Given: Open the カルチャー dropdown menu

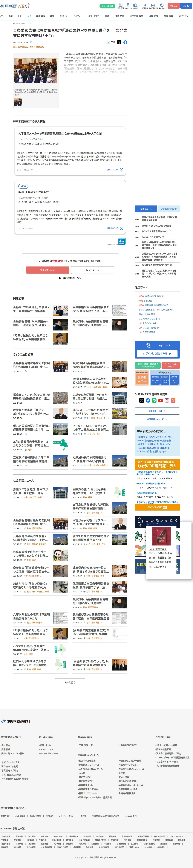Looking at the screenshot, I should 79,16.
